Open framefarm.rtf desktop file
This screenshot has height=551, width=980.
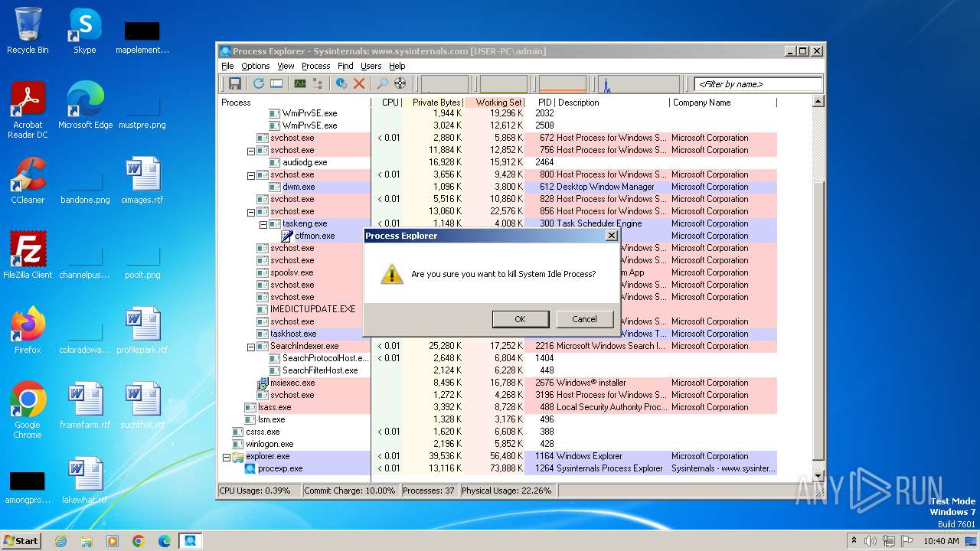point(85,406)
